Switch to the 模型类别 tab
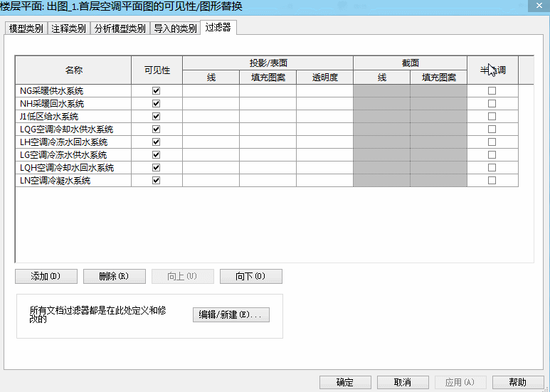The image size is (550, 392). pos(26,28)
